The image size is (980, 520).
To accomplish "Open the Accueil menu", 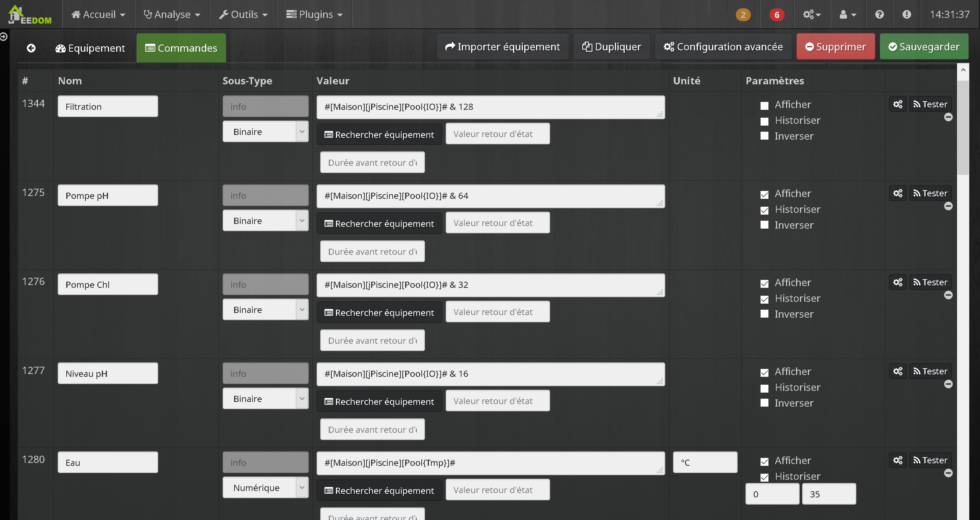I will (x=99, y=14).
